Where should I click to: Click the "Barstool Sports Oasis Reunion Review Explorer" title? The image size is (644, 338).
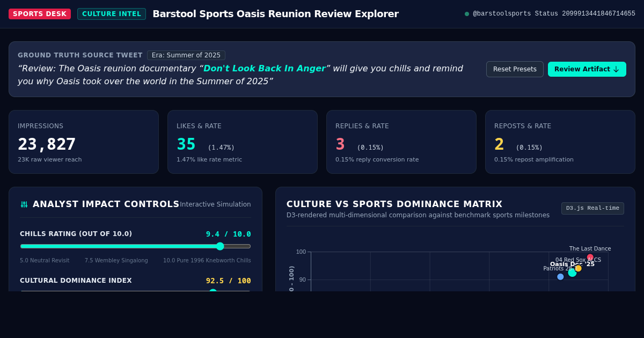(x=275, y=14)
